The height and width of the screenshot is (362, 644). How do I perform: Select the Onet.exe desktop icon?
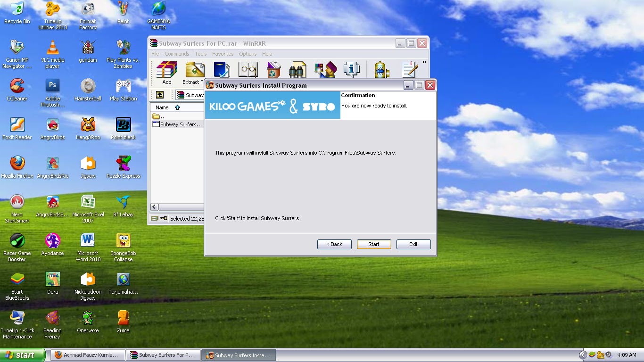pyautogui.click(x=88, y=322)
